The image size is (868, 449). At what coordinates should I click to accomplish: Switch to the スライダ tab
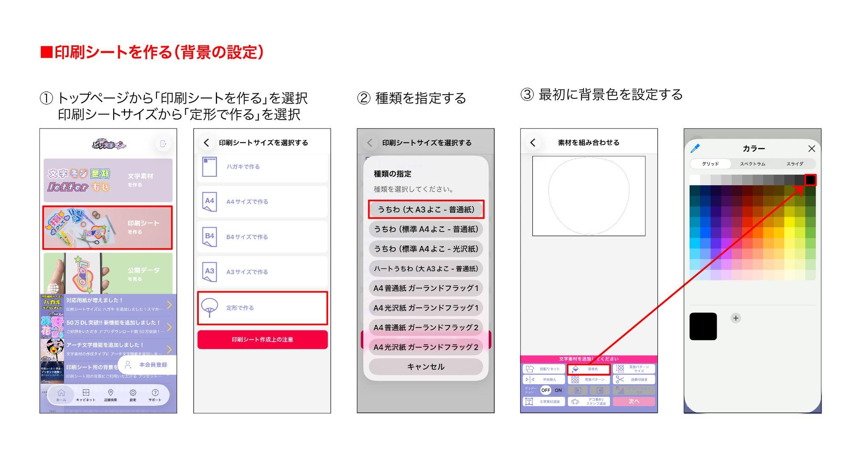click(x=795, y=164)
